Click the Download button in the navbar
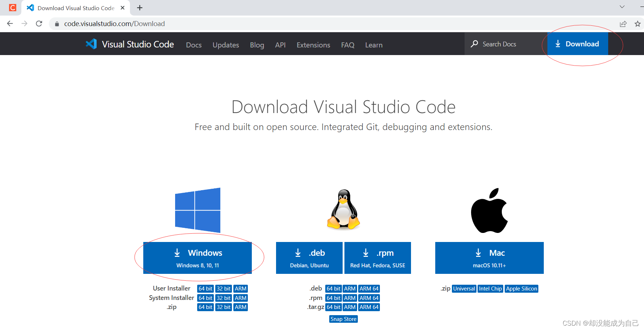 click(577, 44)
